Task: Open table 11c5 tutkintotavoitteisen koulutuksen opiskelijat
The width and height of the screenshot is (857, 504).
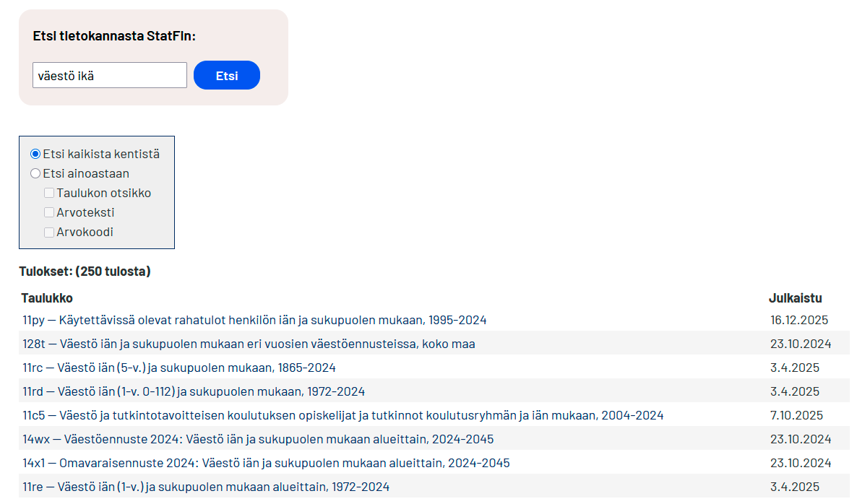Action: pyautogui.click(x=343, y=415)
